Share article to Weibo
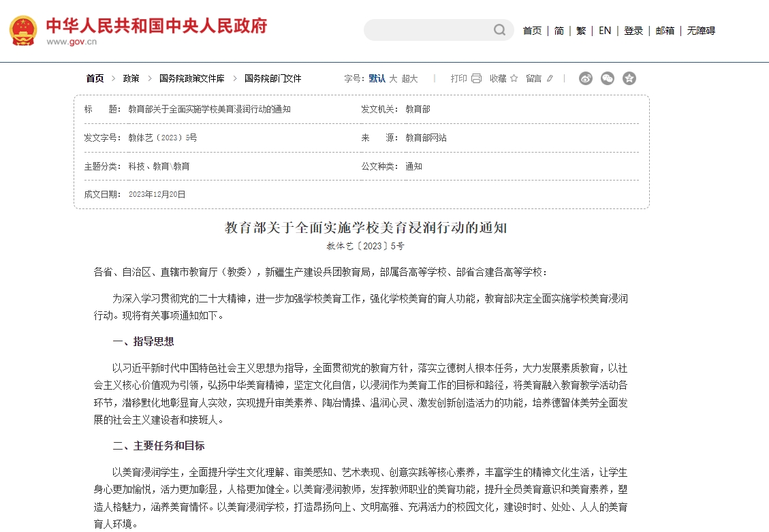Viewport: 769px width, 532px height. click(x=586, y=78)
